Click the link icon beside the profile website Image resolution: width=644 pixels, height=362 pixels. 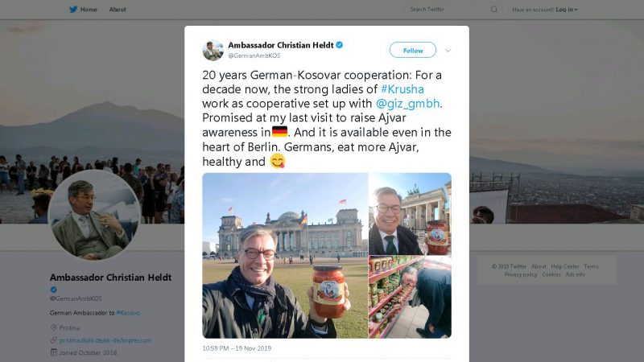53,340
